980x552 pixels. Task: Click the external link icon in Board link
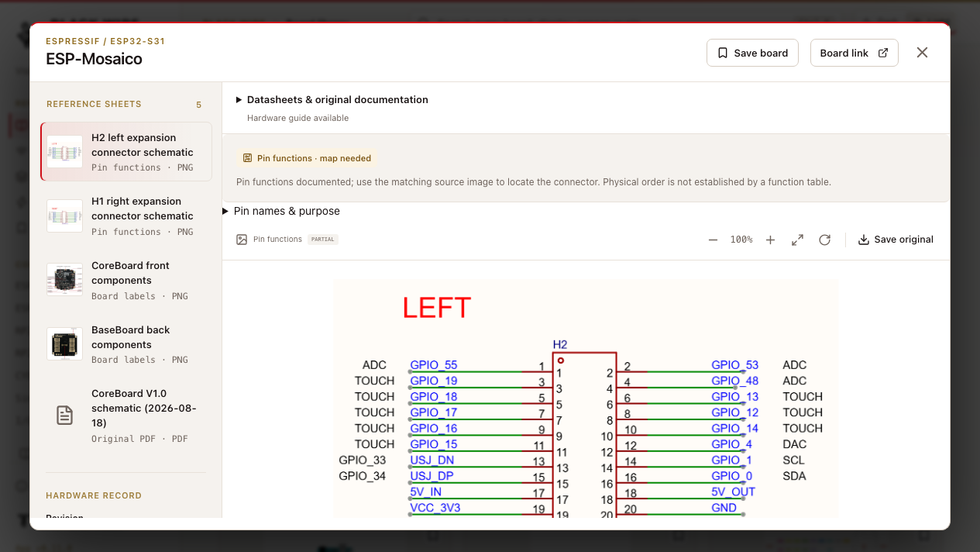pyautogui.click(x=883, y=53)
